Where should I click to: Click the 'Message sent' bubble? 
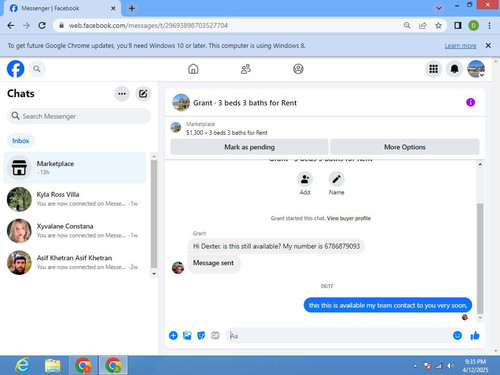[x=213, y=263]
